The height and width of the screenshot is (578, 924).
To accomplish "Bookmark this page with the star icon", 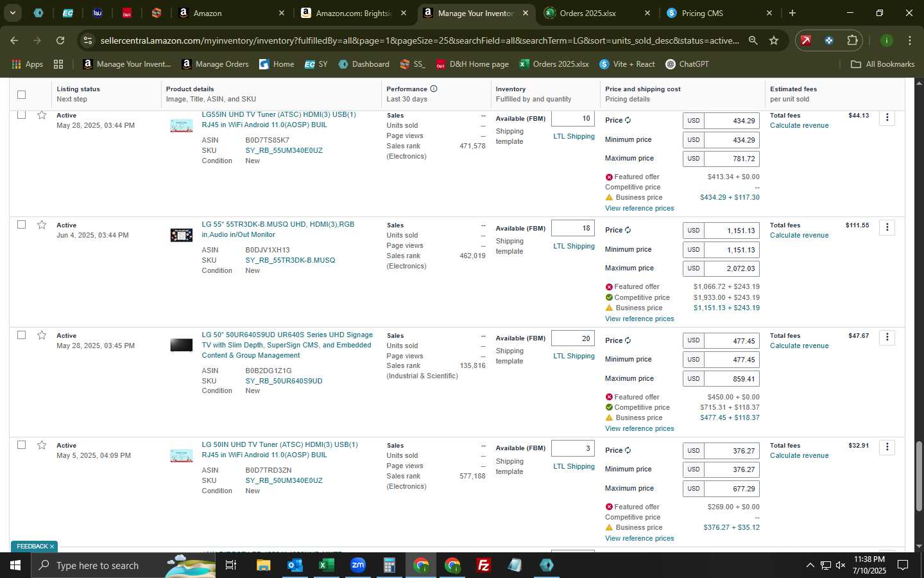I will pyautogui.click(x=774, y=40).
